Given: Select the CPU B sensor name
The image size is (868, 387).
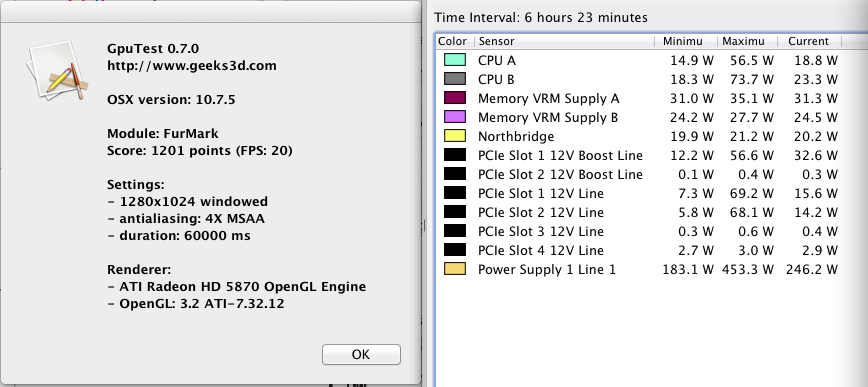Looking at the screenshot, I should [x=496, y=80].
